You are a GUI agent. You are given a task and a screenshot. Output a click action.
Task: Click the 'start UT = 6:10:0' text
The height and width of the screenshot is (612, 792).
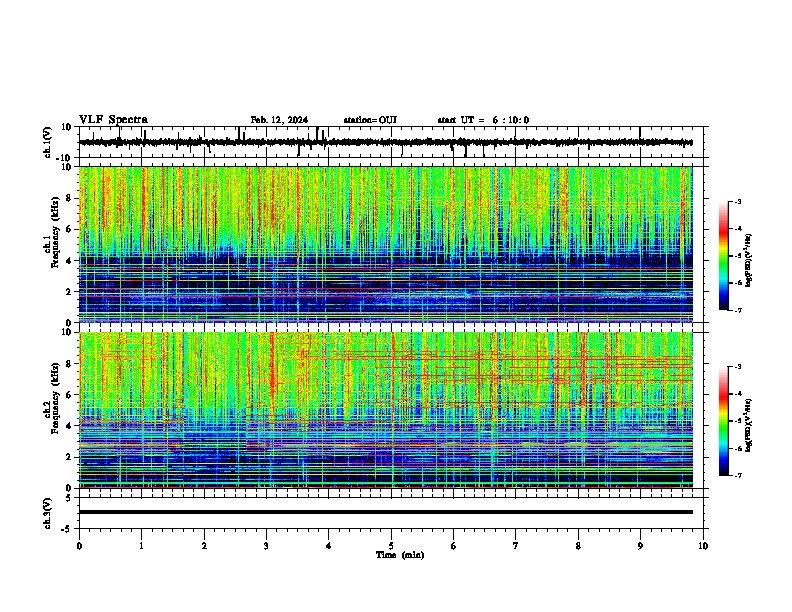click(x=483, y=120)
